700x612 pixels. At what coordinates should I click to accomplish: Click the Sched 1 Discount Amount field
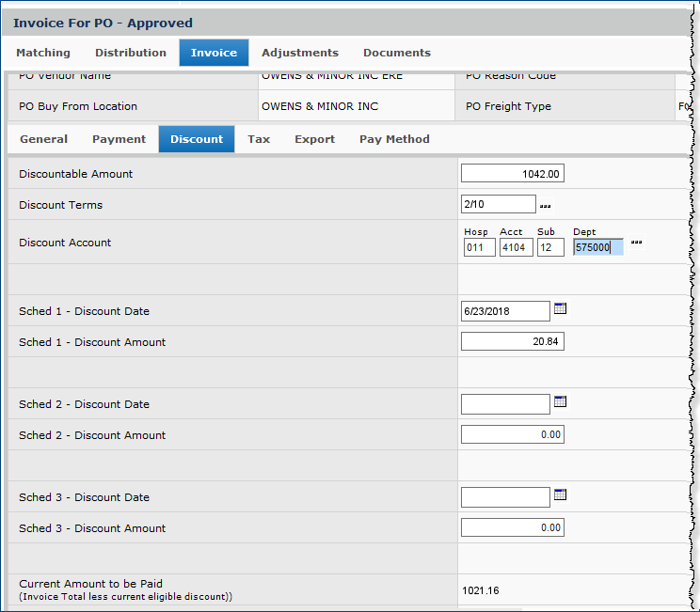click(x=512, y=342)
